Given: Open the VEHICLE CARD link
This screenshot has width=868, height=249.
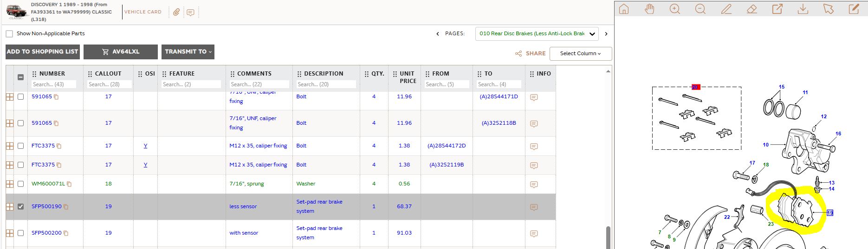Looking at the screenshot, I should coord(143,12).
